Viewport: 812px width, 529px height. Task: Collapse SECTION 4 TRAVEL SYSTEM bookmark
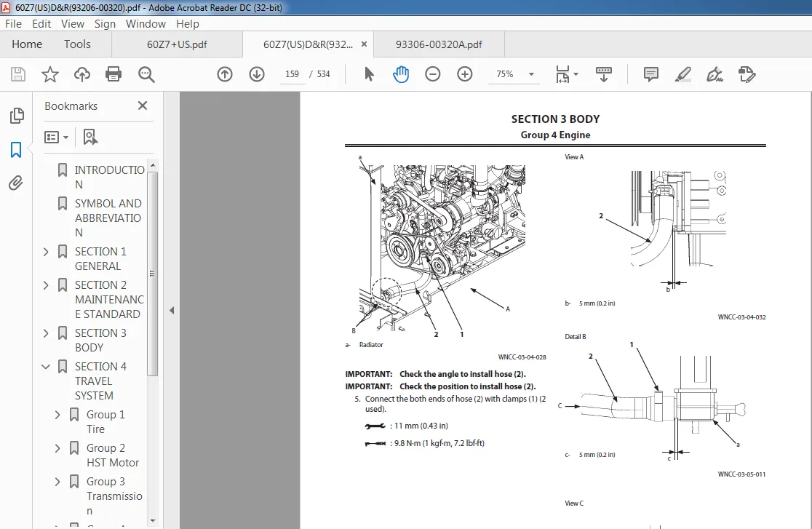46,367
